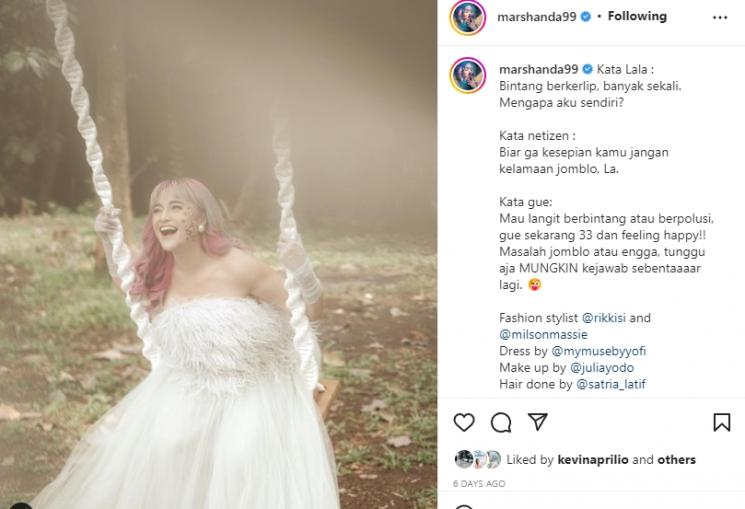Visit @juliayodo makeup credit
This screenshot has width=745, height=509.
pos(603,367)
